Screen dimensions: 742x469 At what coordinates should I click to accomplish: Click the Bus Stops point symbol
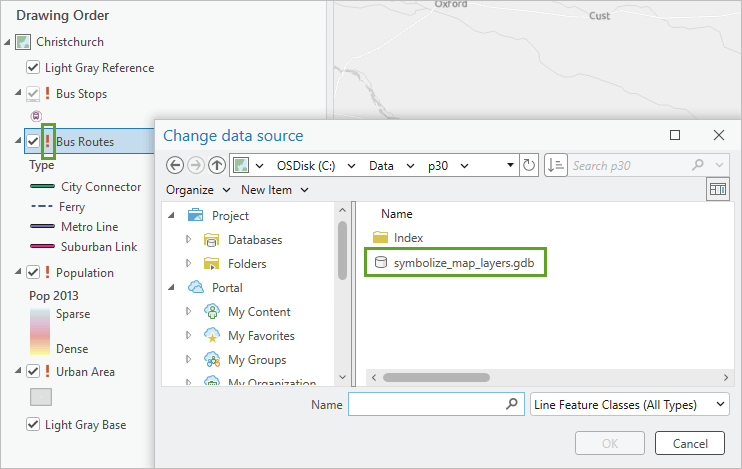pyautogui.click(x=36, y=116)
